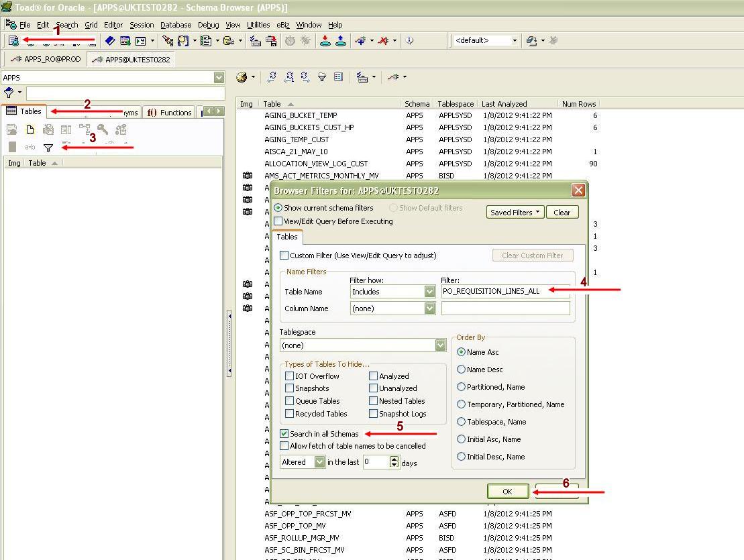Open the <default> workspace dropdown
Viewport: 744px width, 560px height.
click(515, 41)
